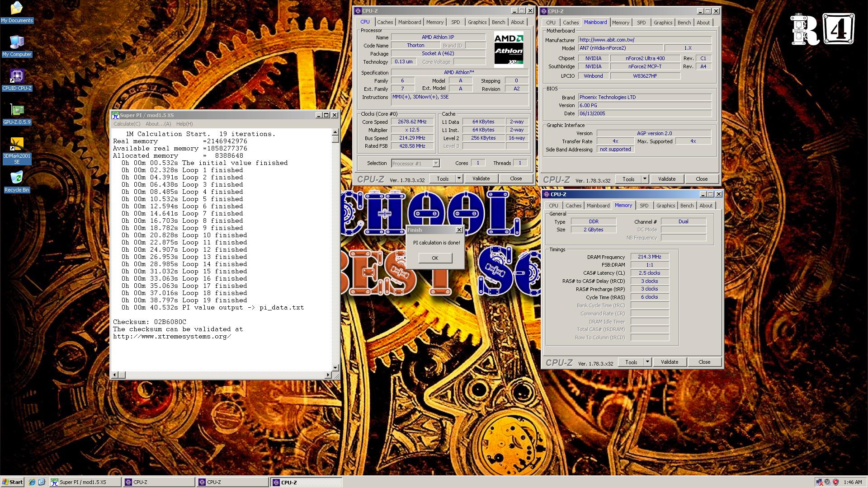Click Super PI horizontal scrollbar left arrow

115,375
